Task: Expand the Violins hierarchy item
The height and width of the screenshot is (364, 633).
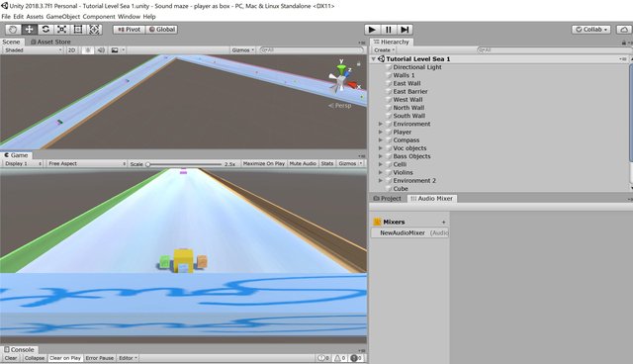Action: 380,172
